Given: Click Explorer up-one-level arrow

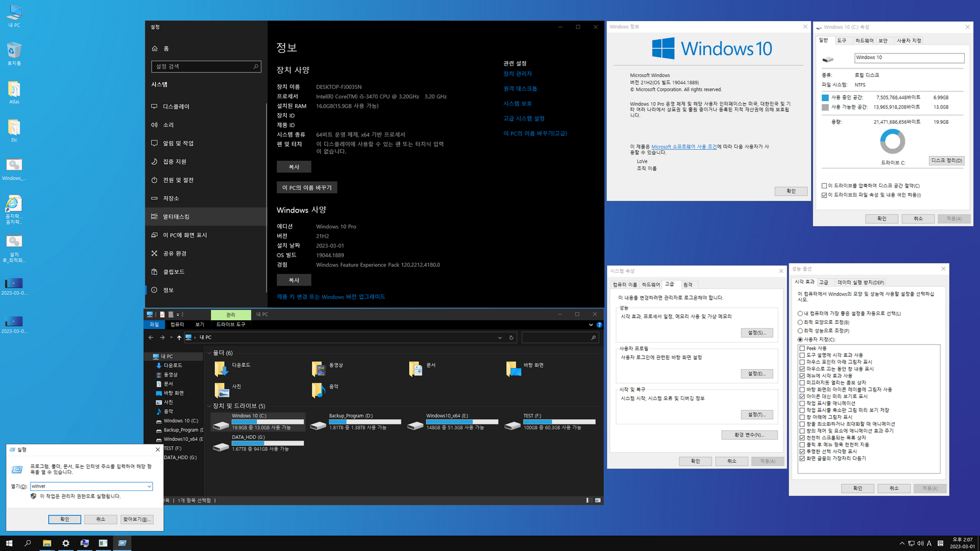Looking at the screenshot, I should [x=179, y=337].
